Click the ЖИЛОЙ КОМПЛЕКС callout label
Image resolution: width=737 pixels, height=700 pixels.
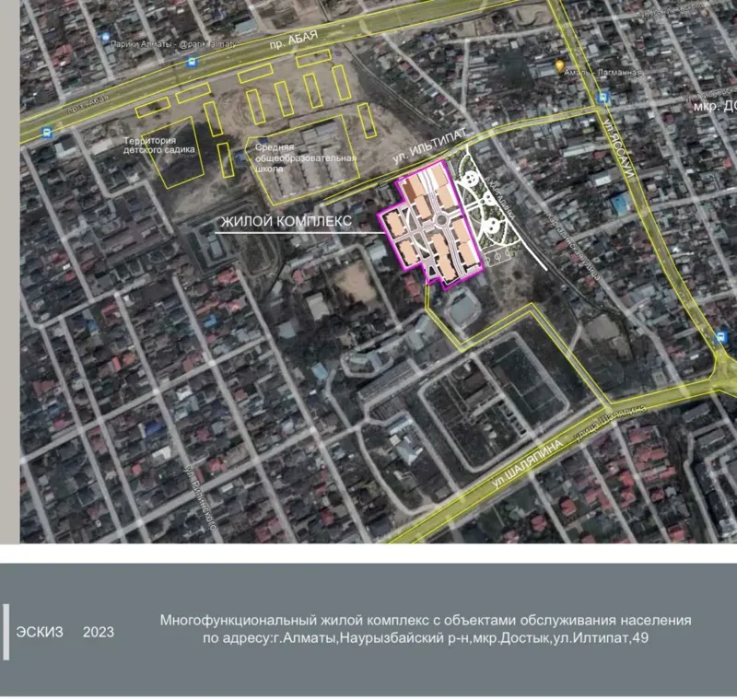pyautogui.click(x=286, y=222)
